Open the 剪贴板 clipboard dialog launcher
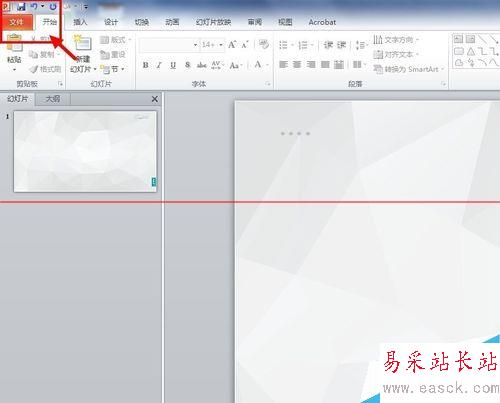Image resolution: width=500 pixels, height=403 pixels. tap(60, 84)
